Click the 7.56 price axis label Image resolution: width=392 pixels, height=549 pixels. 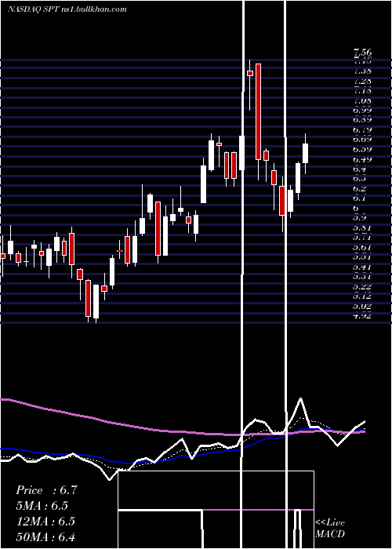(x=362, y=53)
